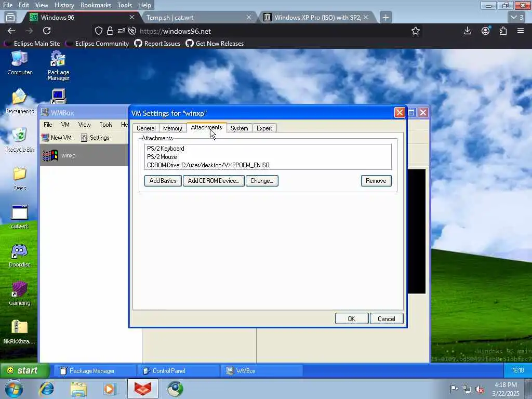
Task: Click Add CDROM Device... button
Action: click(214, 181)
